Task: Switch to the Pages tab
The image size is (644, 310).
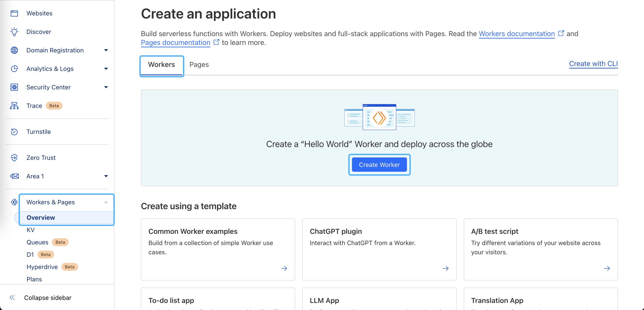Action: (199, 65)
